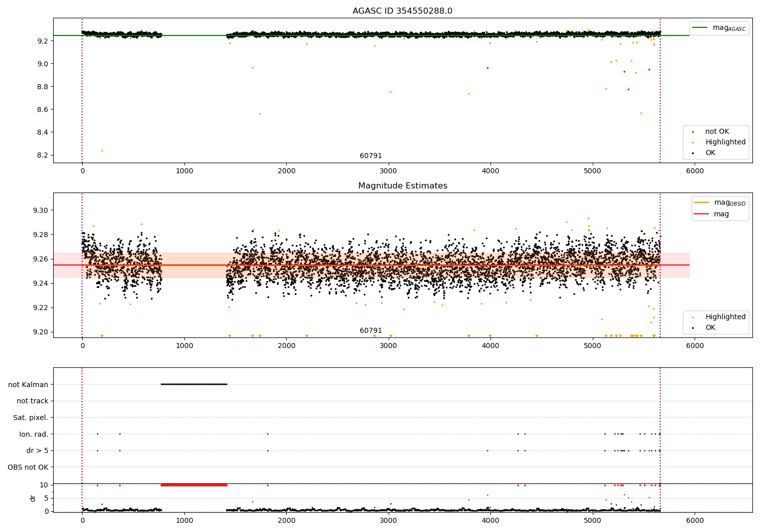Click the red 'mag' legend entry
Viewport: 760px width, 532px height.
[x=712, y=214]
